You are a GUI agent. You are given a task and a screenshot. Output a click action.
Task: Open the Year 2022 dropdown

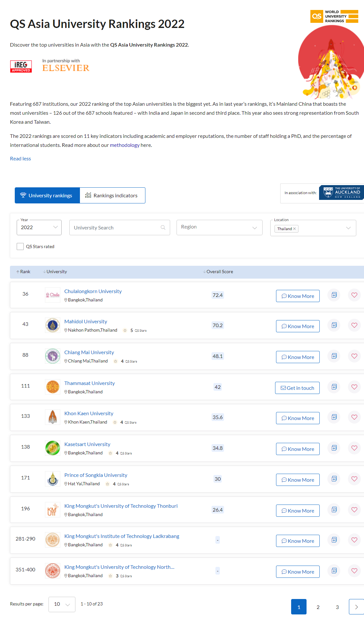coord(39,228)
